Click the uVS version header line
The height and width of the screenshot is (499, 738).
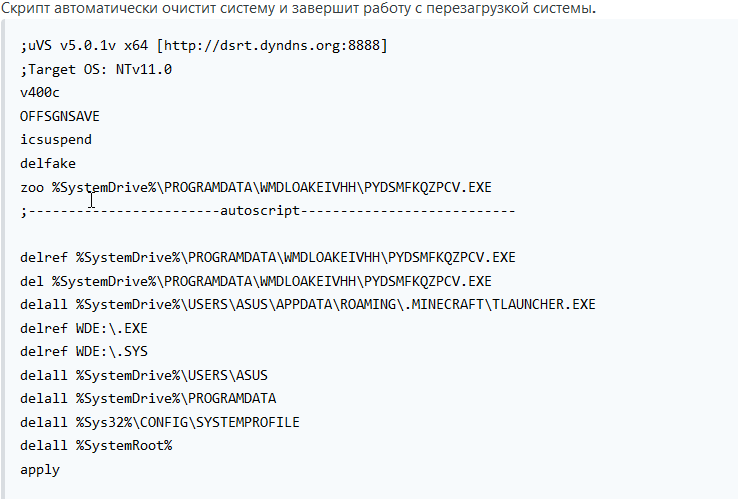tap(203, 46)
